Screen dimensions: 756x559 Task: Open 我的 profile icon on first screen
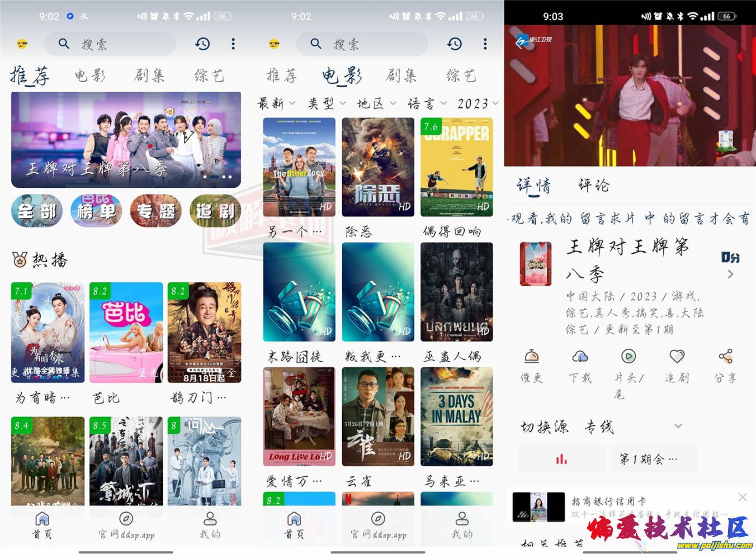[x=210, y=519]
